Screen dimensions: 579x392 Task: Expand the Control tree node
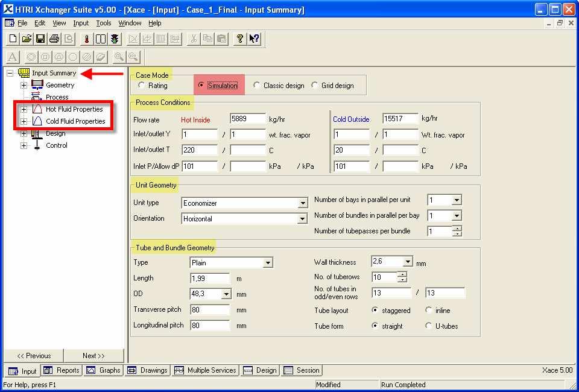pos(24,145)
